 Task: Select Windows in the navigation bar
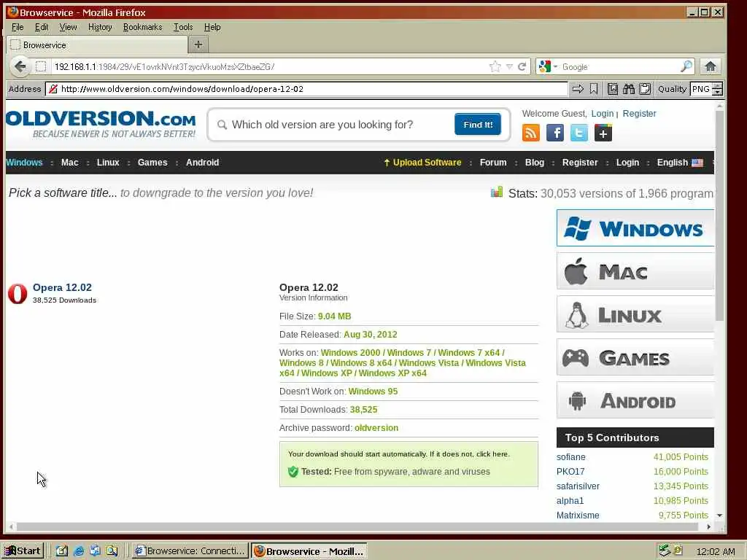24,163
